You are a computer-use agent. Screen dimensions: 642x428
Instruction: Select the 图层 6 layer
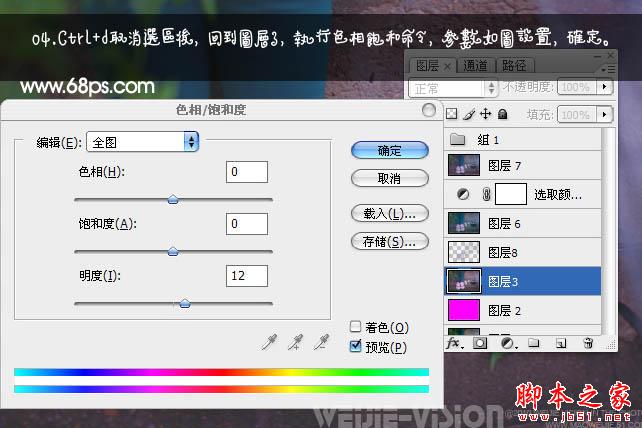coord(522,223)
